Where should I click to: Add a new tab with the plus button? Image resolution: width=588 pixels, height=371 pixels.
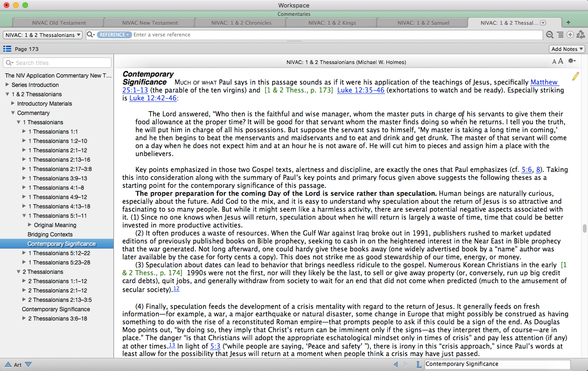(x=568, y=22)
